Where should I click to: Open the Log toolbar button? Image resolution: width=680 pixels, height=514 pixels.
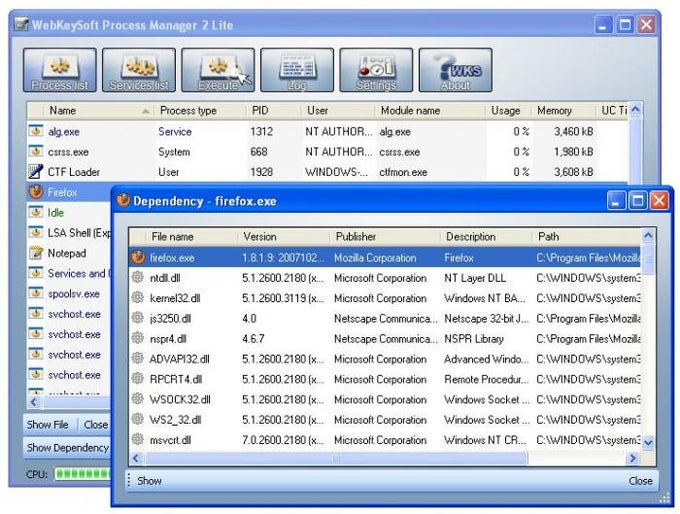297,70
